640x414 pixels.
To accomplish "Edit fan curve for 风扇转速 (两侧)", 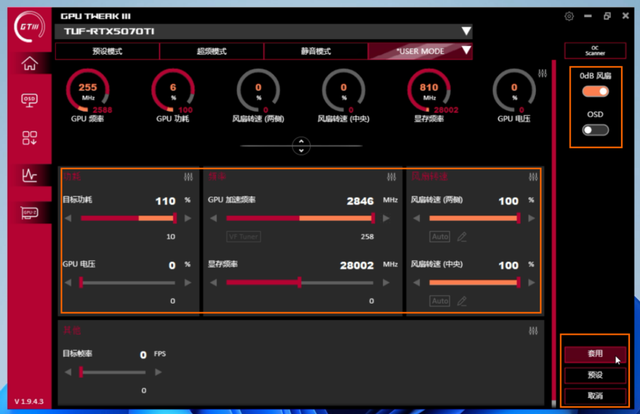I will 462,237.
